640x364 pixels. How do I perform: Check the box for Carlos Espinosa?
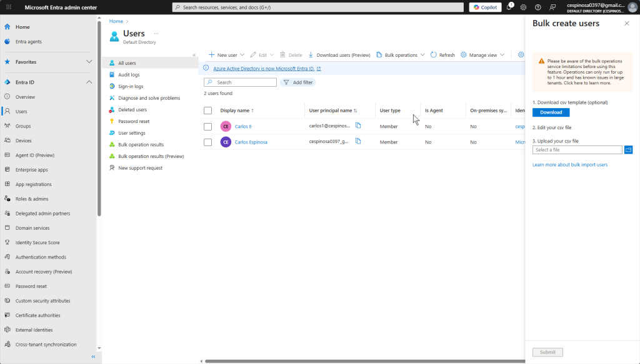coord(208,142)
